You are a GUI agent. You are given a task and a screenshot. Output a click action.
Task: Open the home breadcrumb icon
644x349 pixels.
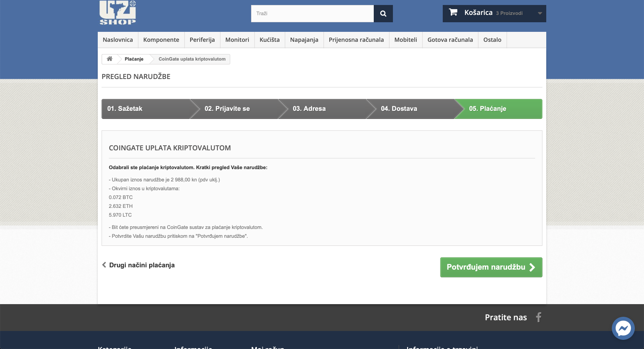tap(110, 59)
